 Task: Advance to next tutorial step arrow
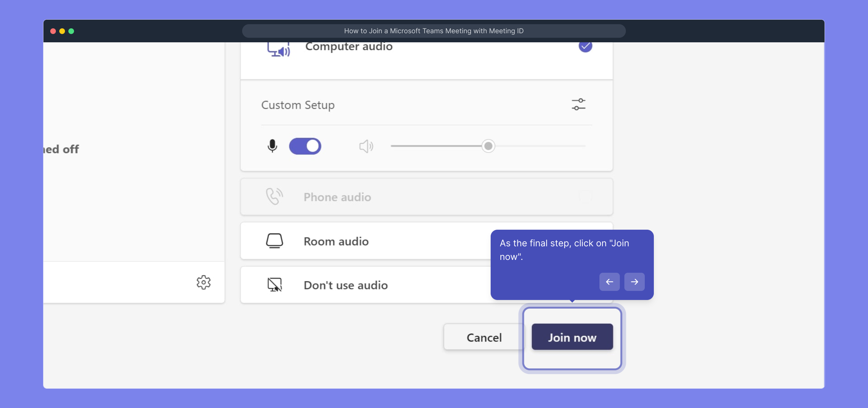pos(634,282)
